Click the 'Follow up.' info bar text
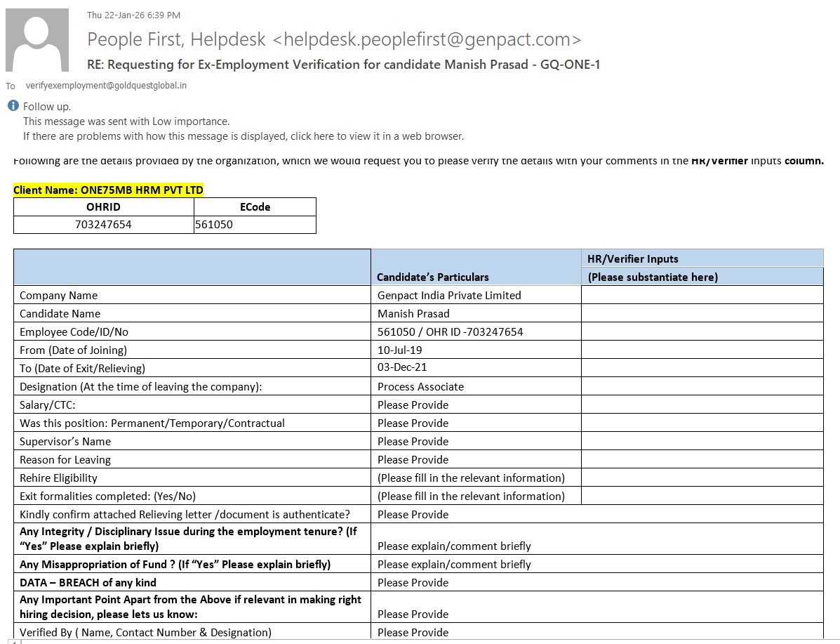The height and width of the screenshot is (644, 840). pos(47,107)
